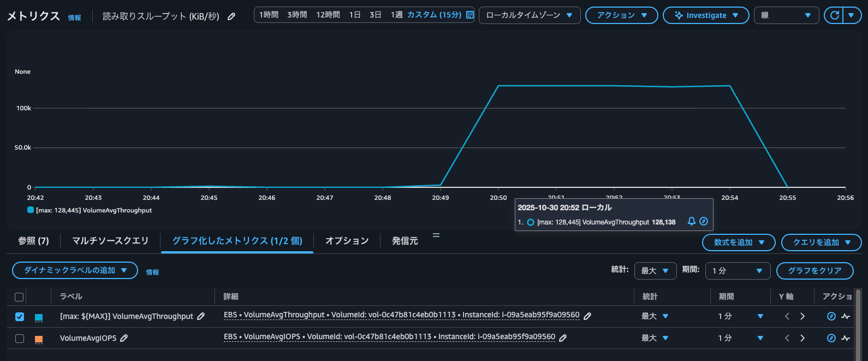Move VolumeAvgThroughput to the right Y axis
The height and width of the screenshot is (361, 868).
(802, 316)
